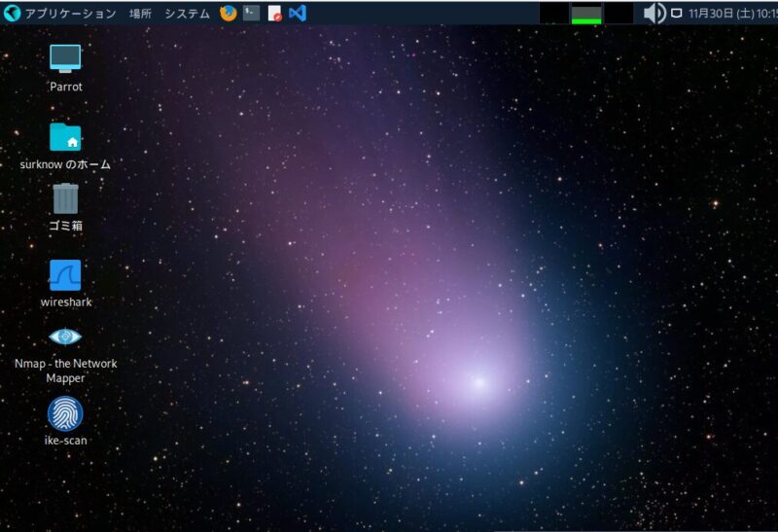Open the システム menu
This screenshot has width=778, height=532.
click(x=187, y=14)
